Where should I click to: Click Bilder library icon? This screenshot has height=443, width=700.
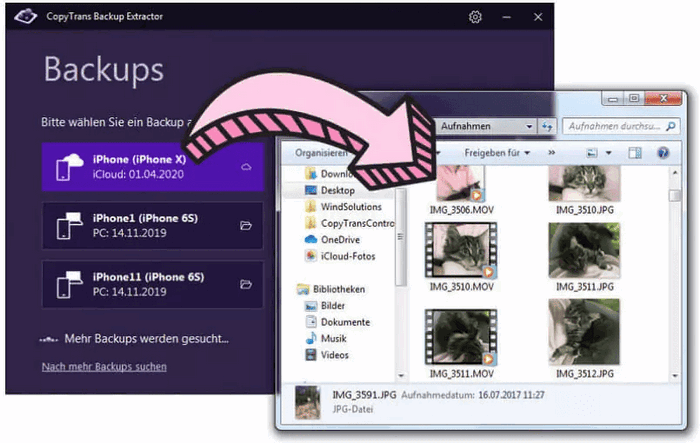tap(311, 306)
